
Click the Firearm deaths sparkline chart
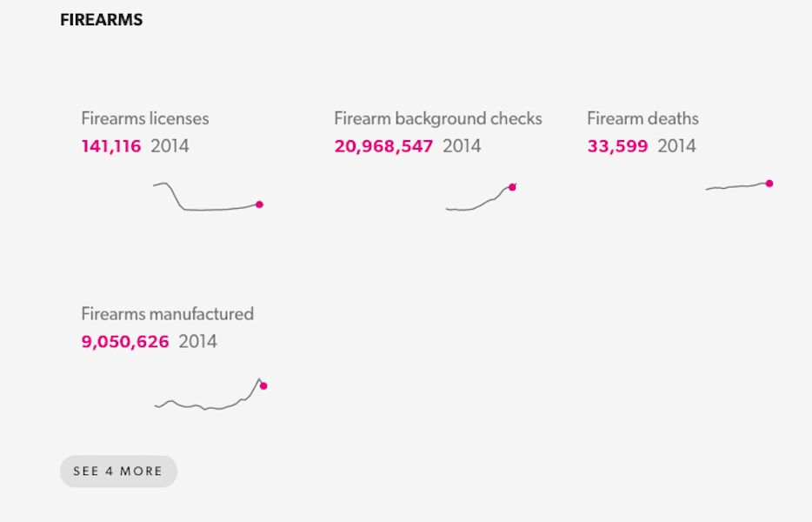tap(740, 185)
